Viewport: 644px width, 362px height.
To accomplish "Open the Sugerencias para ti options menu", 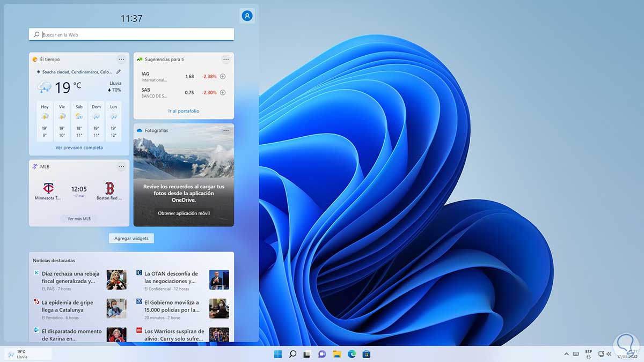I will (x=226, y=60).
